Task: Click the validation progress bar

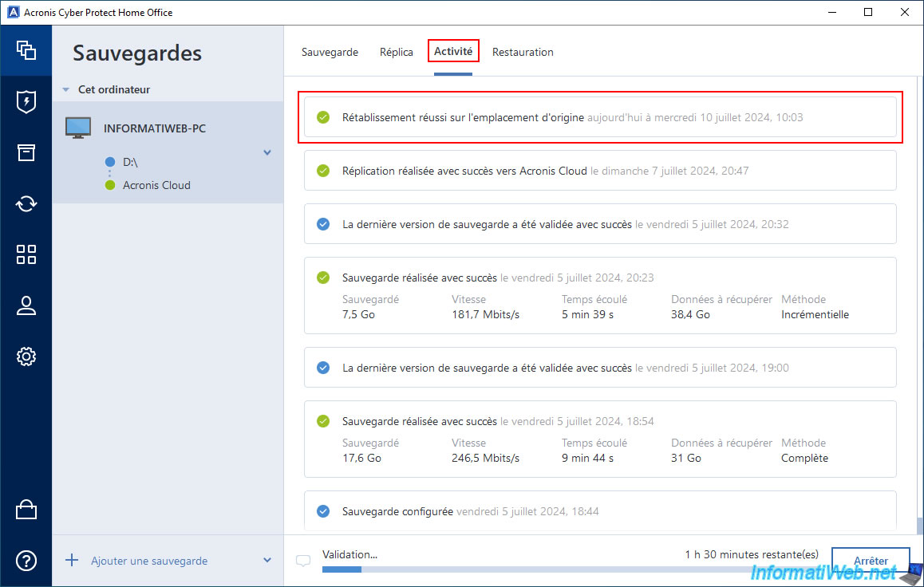Action: tap(571, 569)
